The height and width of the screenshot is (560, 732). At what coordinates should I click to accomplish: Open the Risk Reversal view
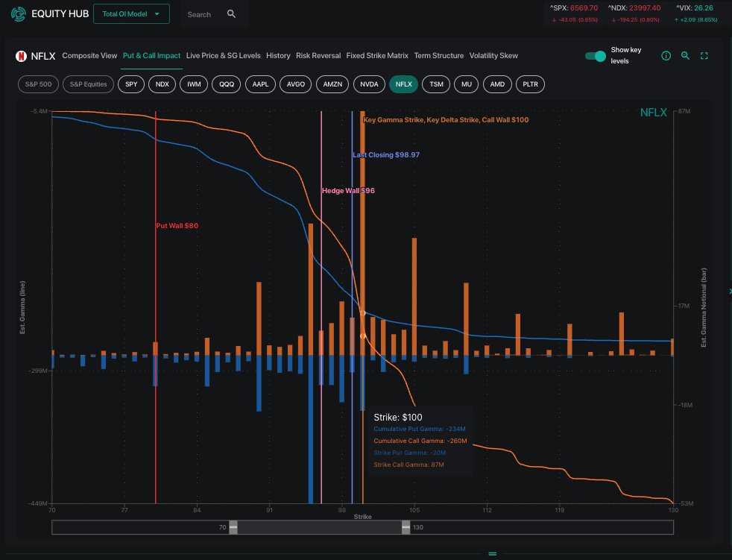point(318,55)
